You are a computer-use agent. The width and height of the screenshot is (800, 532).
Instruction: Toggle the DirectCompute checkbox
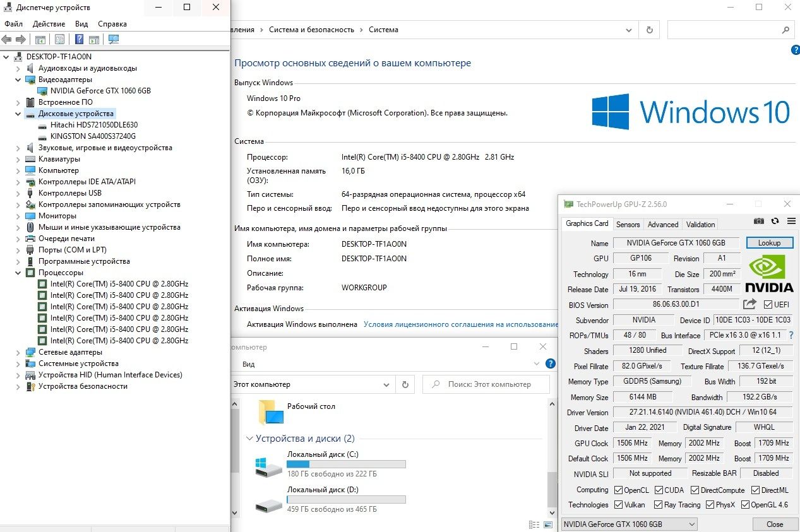(695, 490)
